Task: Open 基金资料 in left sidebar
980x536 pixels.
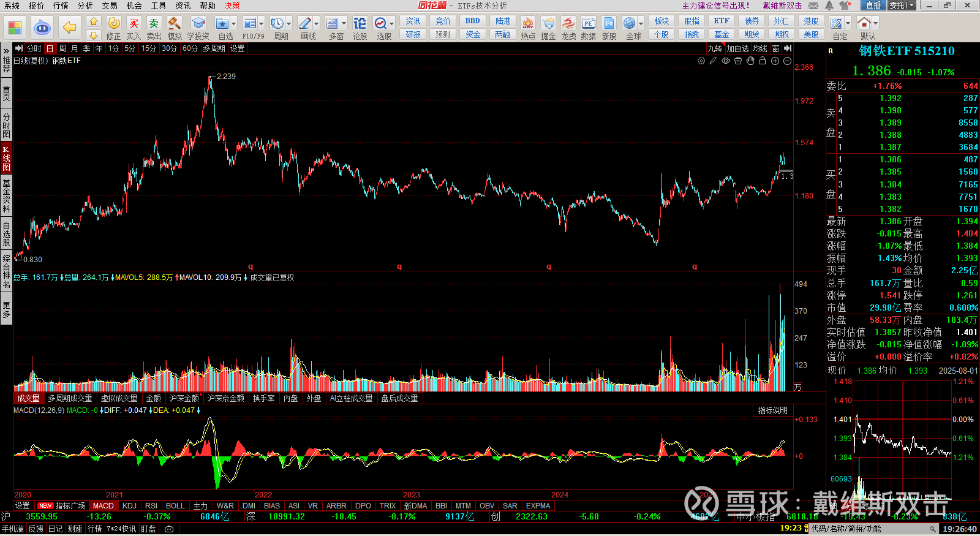Action: [6, 196]
